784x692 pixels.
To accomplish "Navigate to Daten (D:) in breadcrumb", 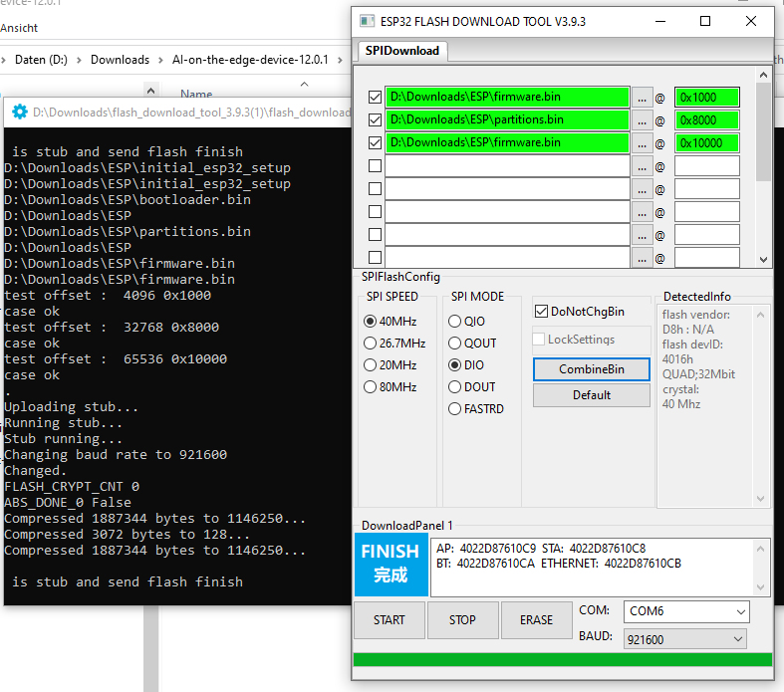I will [x=41, y=60].
